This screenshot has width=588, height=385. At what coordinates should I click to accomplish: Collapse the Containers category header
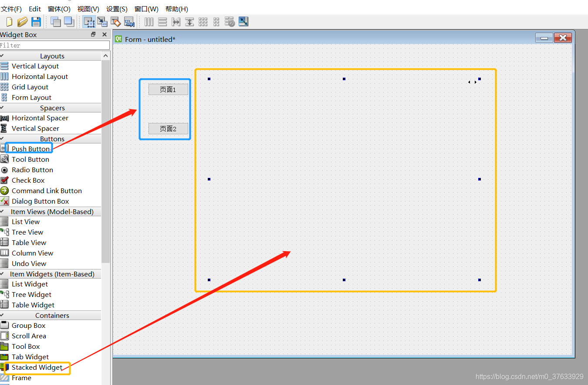click(x=51, y=315)
